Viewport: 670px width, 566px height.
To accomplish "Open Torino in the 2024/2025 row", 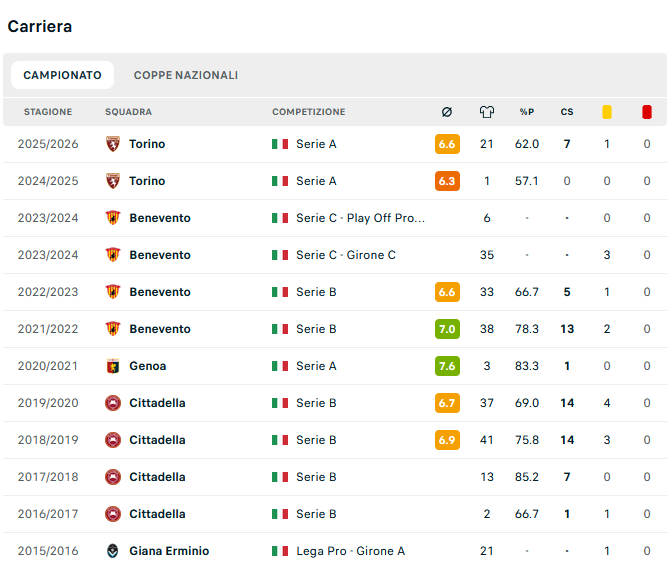I will [x=147, y=181].
